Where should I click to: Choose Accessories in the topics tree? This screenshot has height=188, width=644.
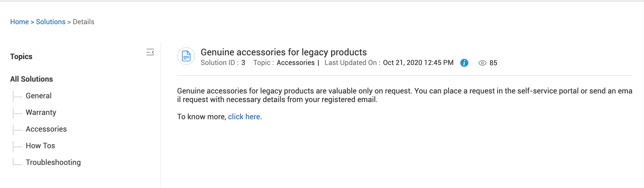[x=46, y=129]
